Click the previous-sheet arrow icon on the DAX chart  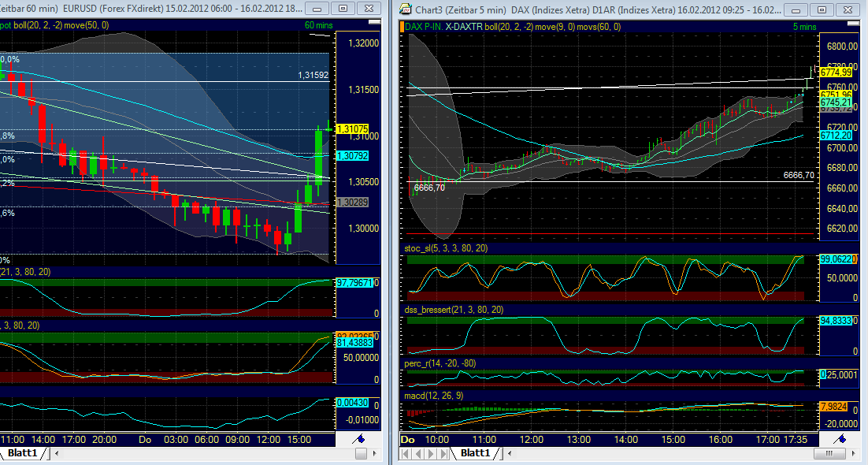(x=419, y=453)
